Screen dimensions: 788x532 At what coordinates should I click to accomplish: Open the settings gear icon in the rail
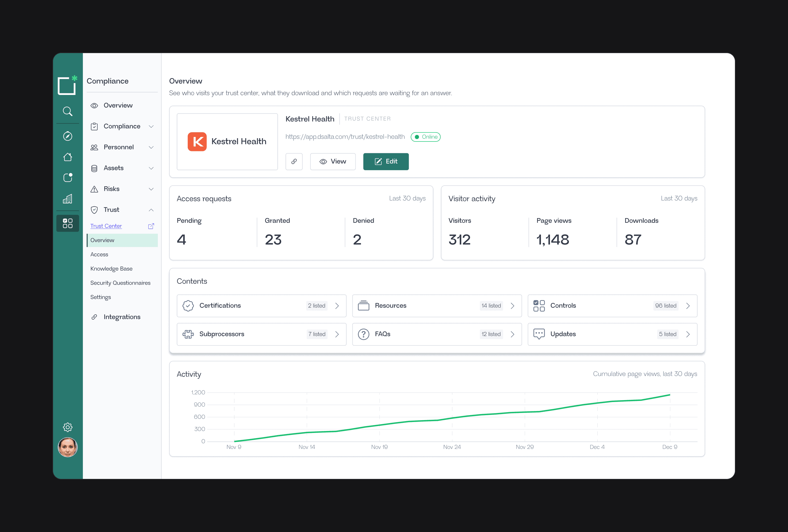pyautogui.click(x=68, y=427)
